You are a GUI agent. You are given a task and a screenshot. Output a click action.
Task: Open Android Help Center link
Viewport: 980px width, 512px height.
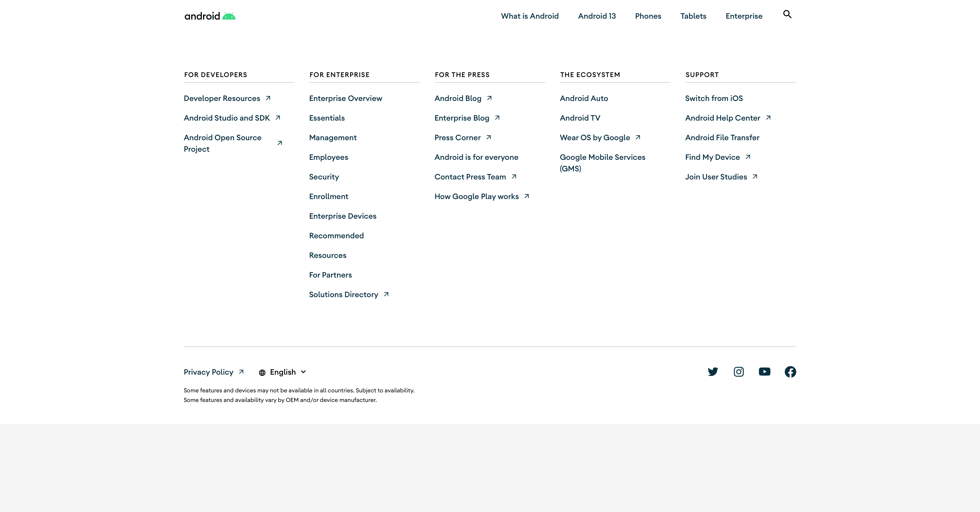(728, 118)
